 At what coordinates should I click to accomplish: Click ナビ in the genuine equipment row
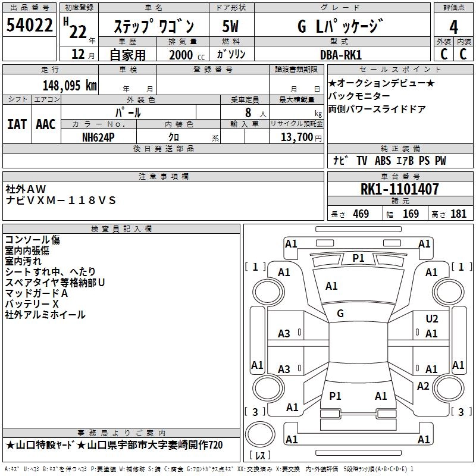tap(340, 161)
